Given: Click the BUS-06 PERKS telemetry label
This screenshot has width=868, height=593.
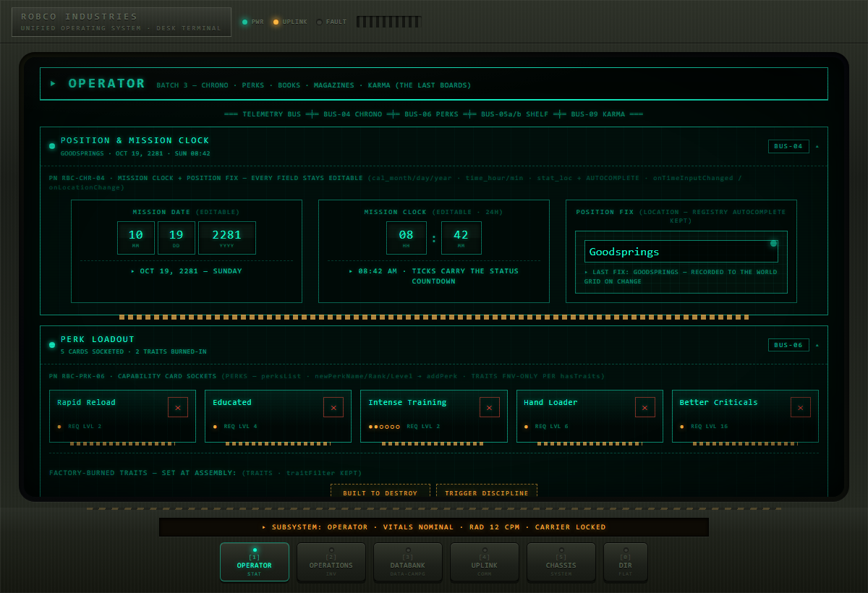Looking at the screenshot, I should pyautogui.click(x=432, y=114).
